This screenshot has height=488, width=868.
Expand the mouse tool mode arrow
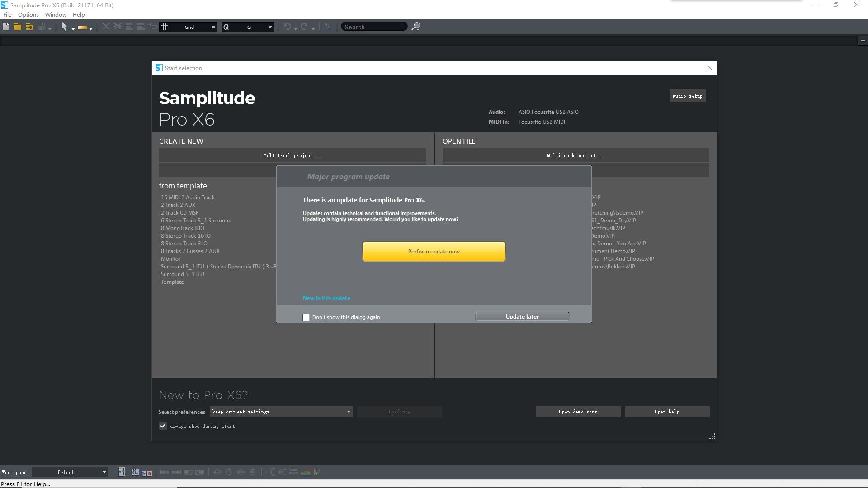point(73,29)
